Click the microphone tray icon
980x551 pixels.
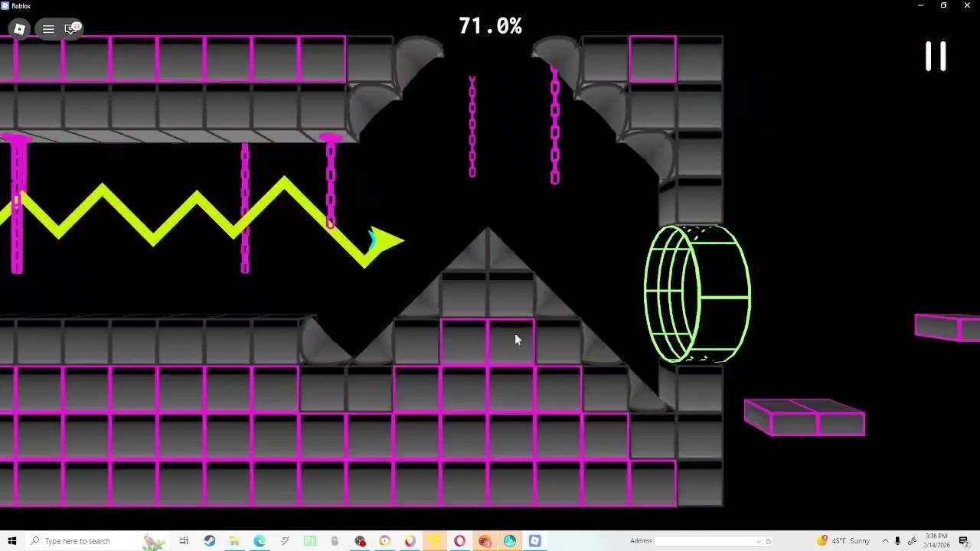897,541
